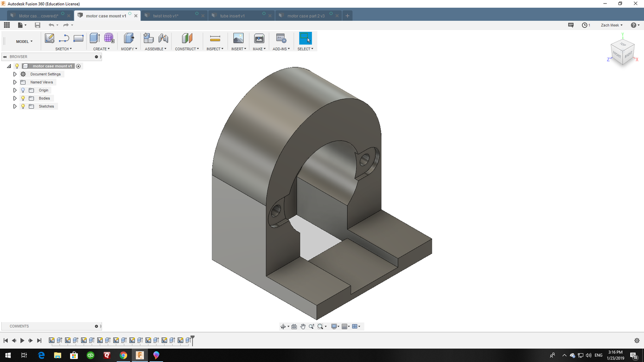Play the timeline animation
The width and height of the screenshot is (644, 362).
point(22,340)
